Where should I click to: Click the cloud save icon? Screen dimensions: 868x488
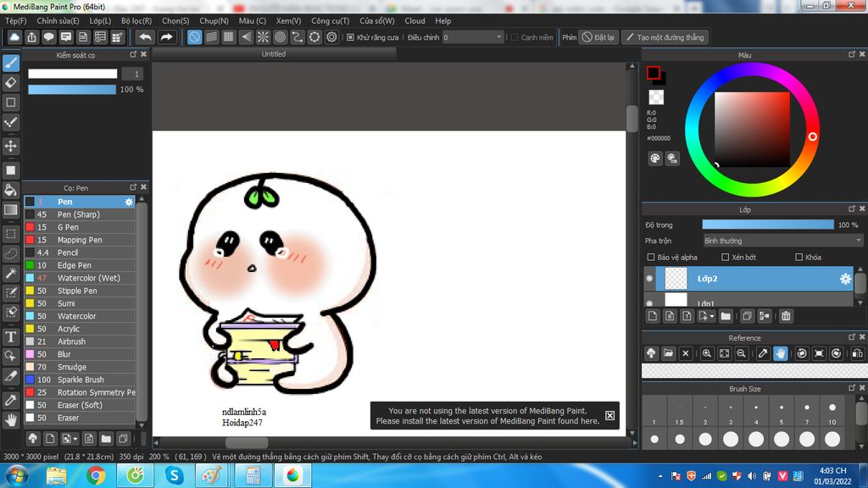[x=14, y=37]
